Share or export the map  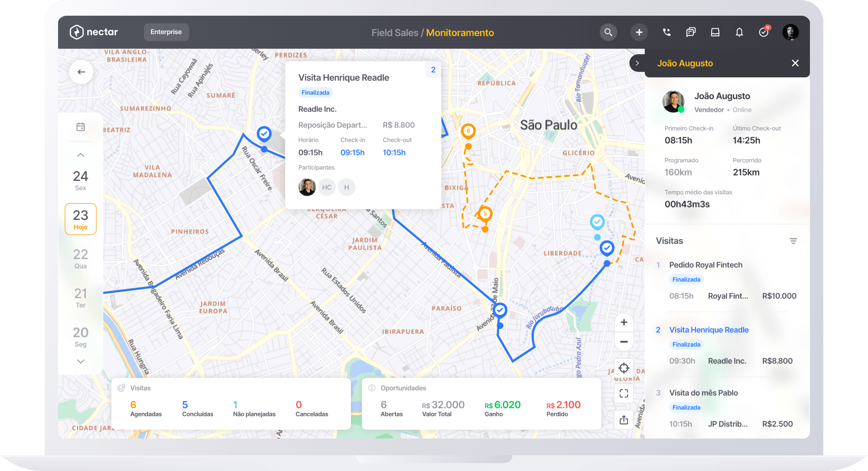click(624, 420)
